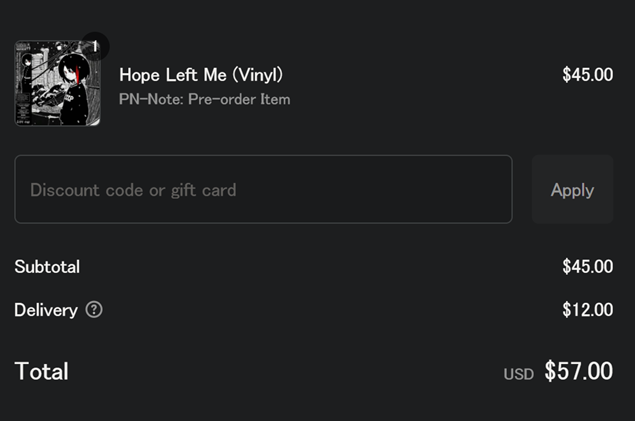635x421 pixels.
Task: Click the Hope Left Me (Vinyl) product title
Action: click(201, 75)
